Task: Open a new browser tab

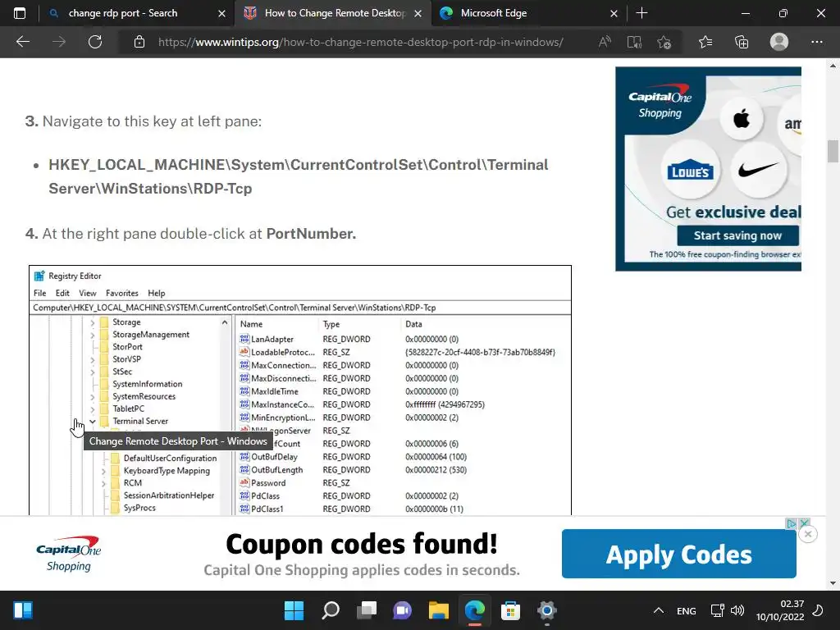Action: 641,13
